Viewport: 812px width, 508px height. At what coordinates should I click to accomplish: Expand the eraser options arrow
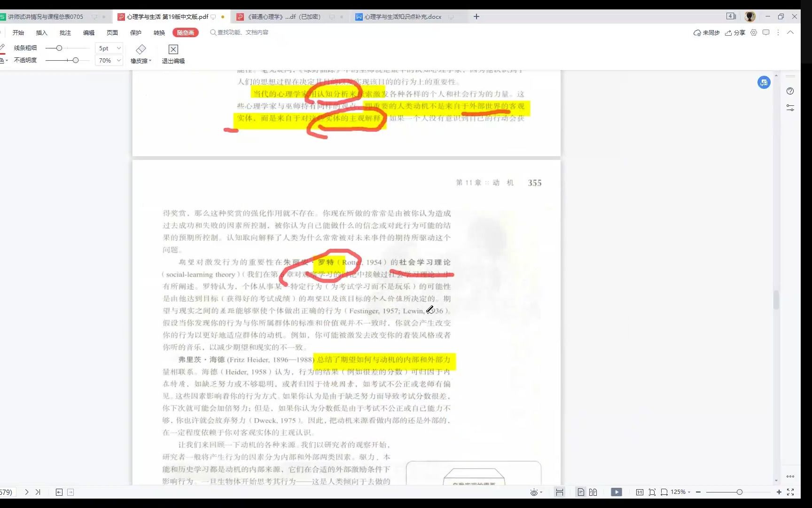tap(150, 61)
